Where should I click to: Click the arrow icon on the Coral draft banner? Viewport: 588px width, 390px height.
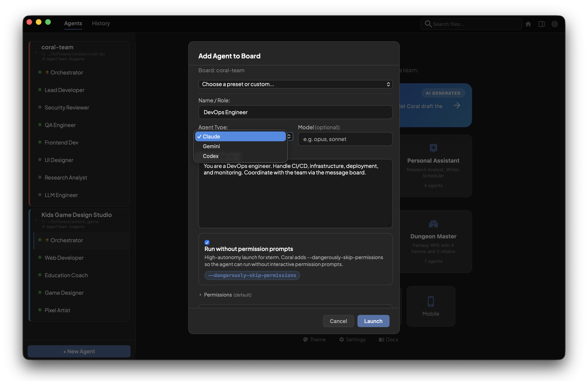point(457,105)
